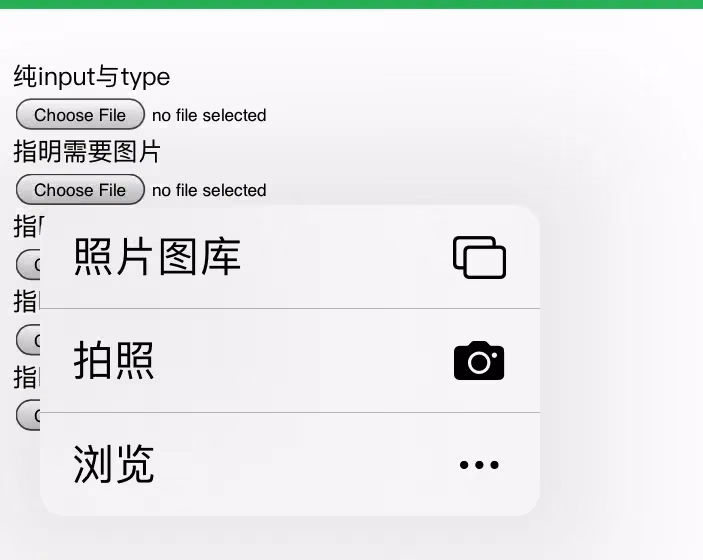Click "no file selected" under 纯input与type
This screenshot has width=703, height=560.
tap(209, 115)
